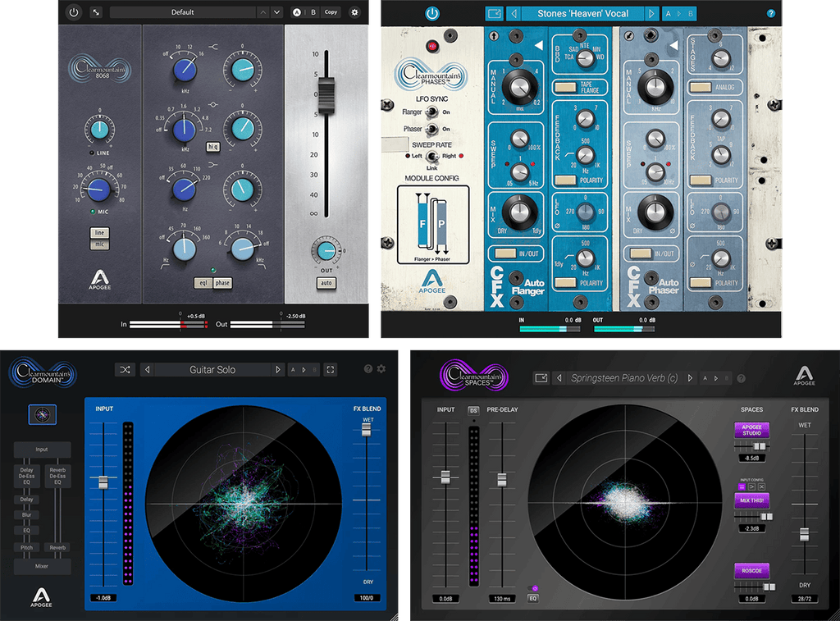The height and width of the screenshot is (621, 840).
Task: Open the Domain Mixer module
Action: [x=42, y=566]
